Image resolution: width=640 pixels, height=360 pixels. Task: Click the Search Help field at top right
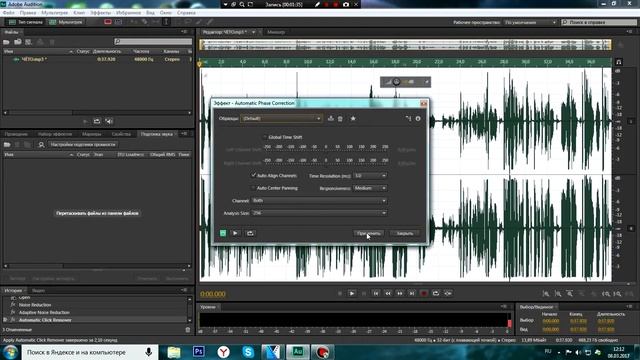[x=599, y=22]
